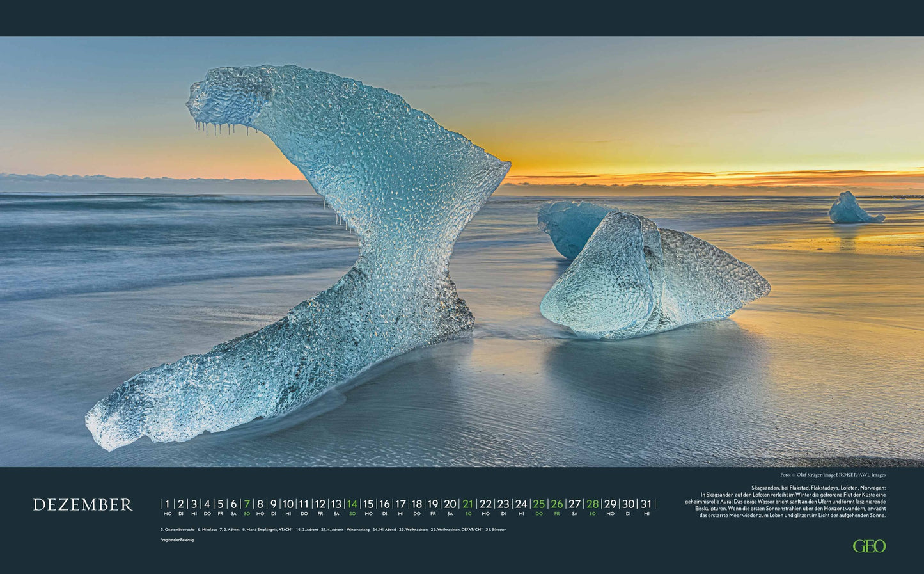Click the distant ice chunk near the horizon
The height and width of the screenshot is (574, 924).
click(x=852, y=209)
